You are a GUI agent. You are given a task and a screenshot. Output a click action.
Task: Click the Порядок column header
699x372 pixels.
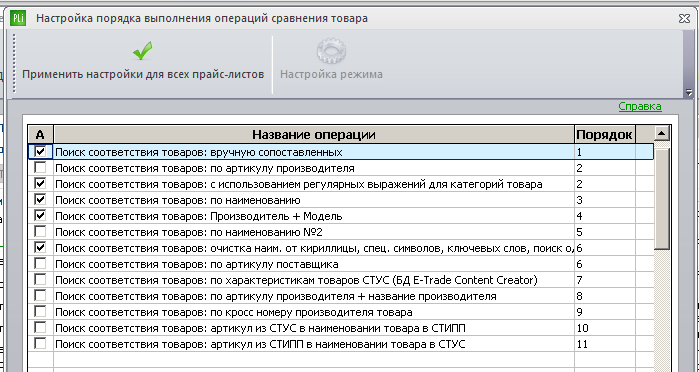pyautogui.click(x=604, y=134)
